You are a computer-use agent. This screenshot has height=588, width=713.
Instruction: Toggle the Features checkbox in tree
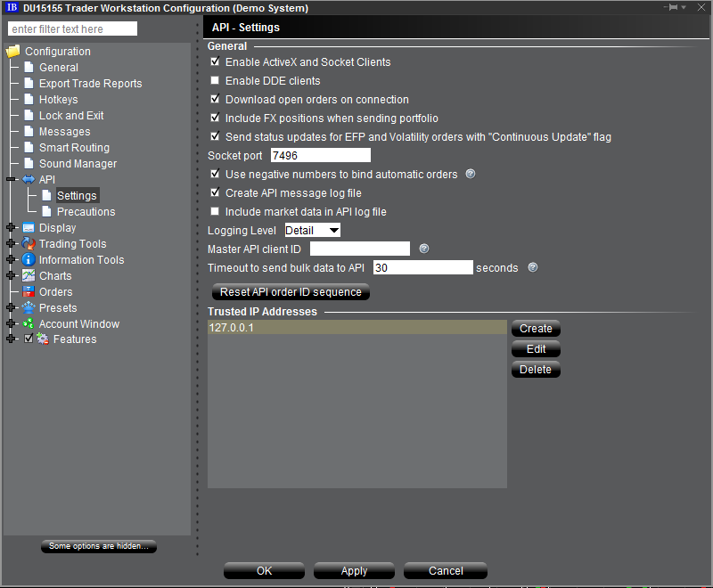(x=29, y=339)
